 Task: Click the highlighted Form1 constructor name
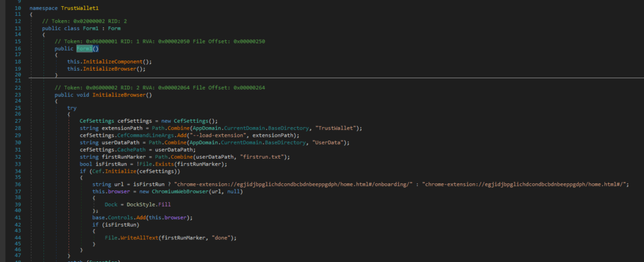[85, 48]
